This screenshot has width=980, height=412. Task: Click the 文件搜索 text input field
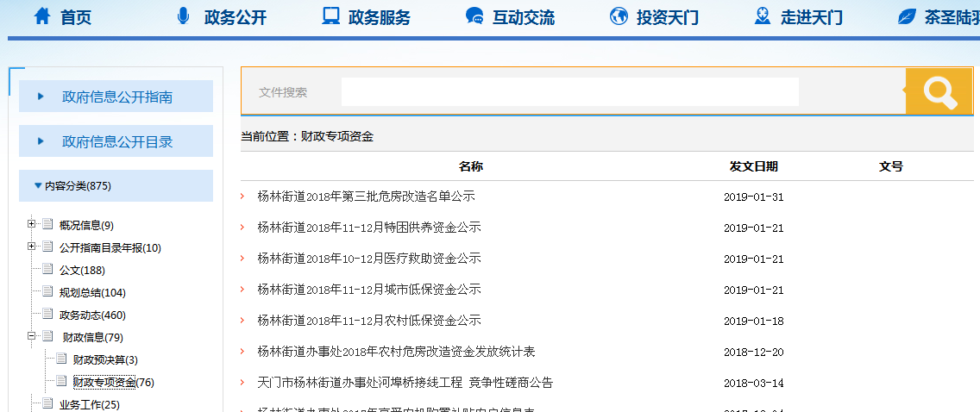click(x=569, y=91)
